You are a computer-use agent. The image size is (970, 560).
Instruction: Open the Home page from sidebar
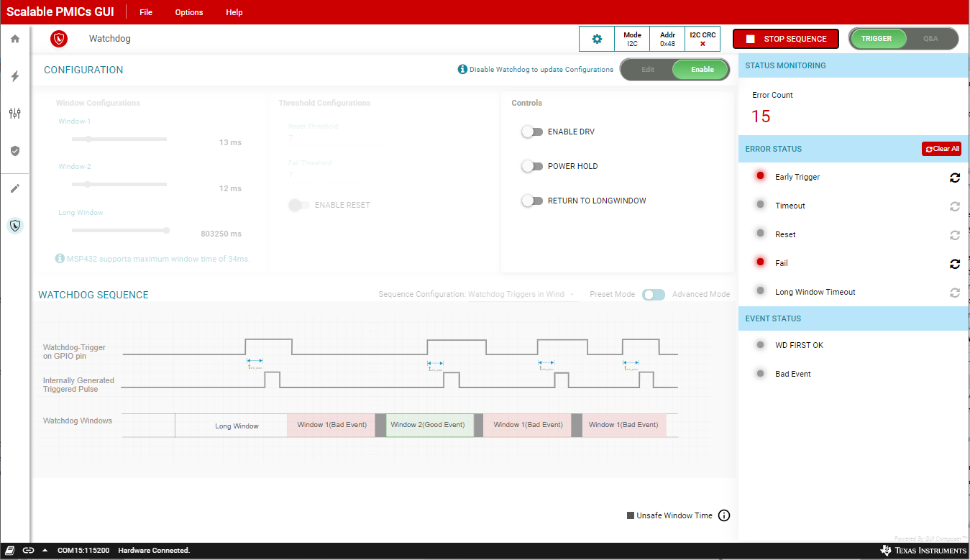pos(15,39)
